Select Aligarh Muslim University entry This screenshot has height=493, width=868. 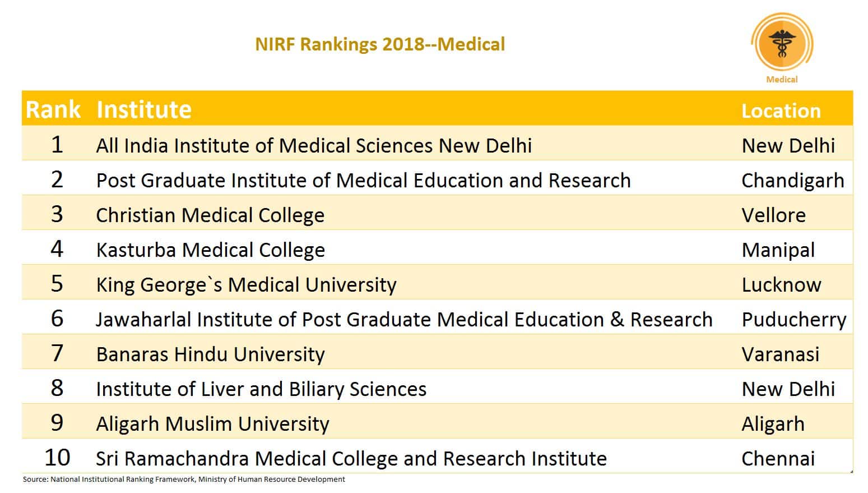pos(212,424)
